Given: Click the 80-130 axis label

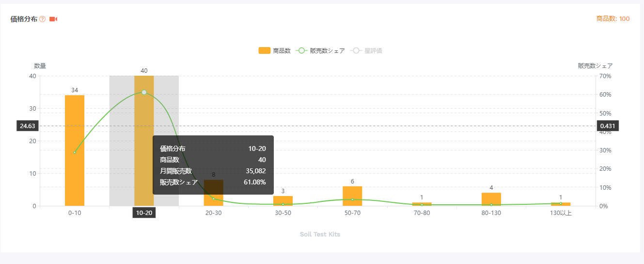Looking at the screenshot, I should click(x=491, y=213).
